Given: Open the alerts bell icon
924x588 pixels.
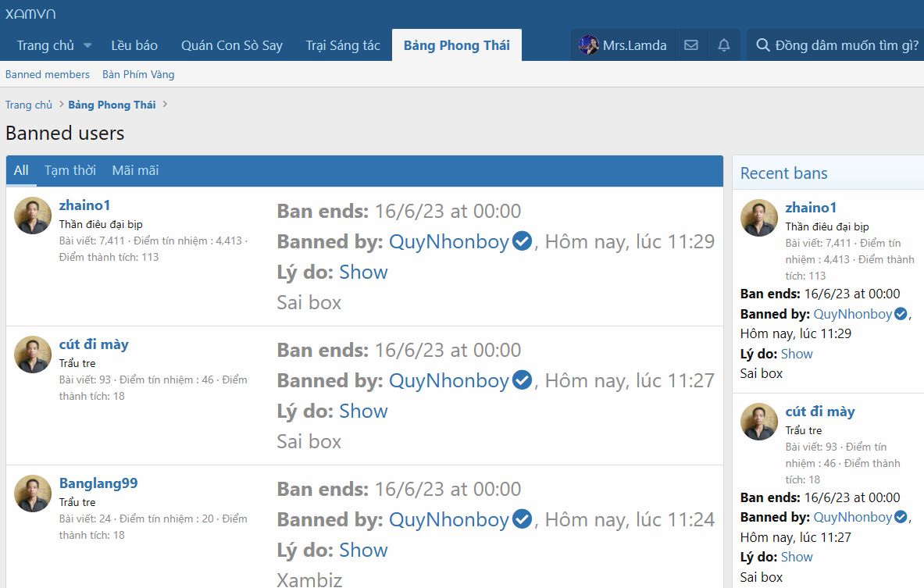Looking at the screenshot, I should pyautogui.click(x=724, y=45).
